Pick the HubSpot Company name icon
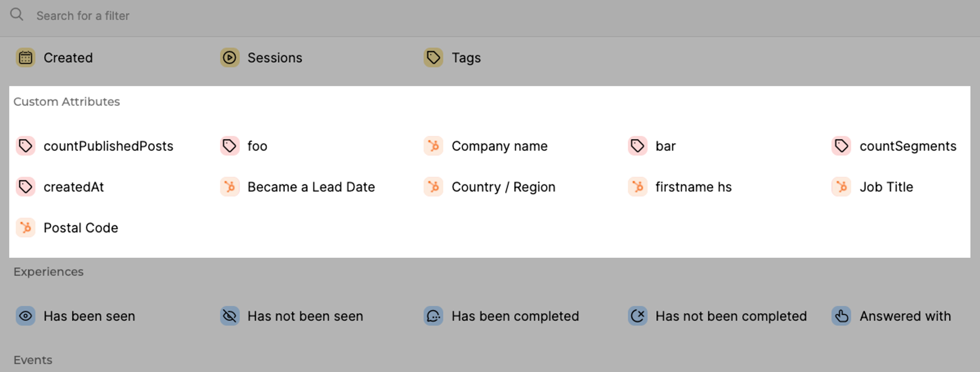The height and width of the screenshot is (372, 980). (433, 146)
